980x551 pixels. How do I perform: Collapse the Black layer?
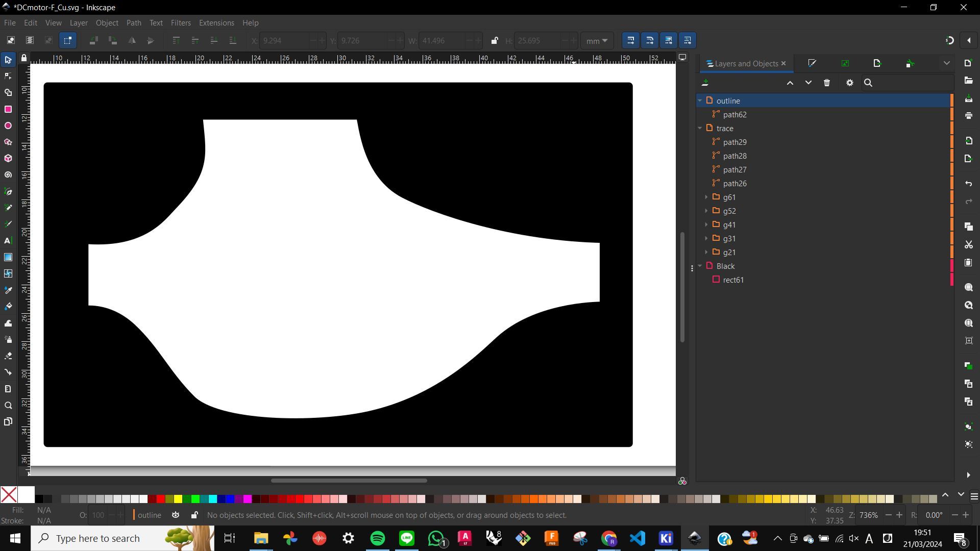click(x=700, y=266)
